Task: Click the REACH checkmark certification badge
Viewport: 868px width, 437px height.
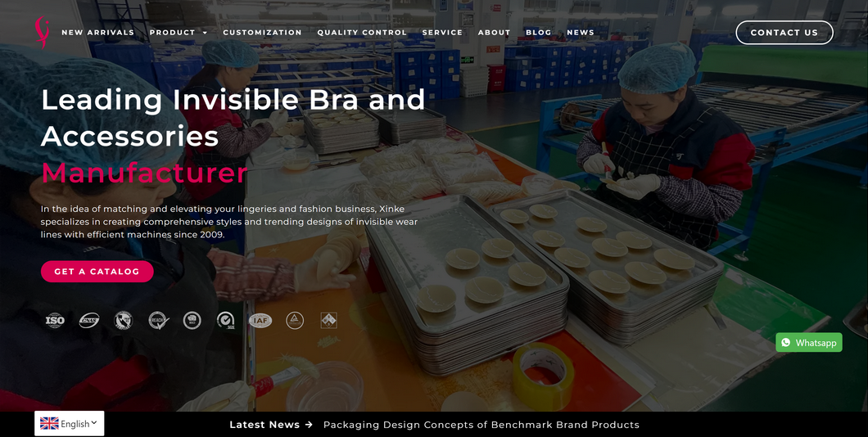Action: tap(158, 320)
